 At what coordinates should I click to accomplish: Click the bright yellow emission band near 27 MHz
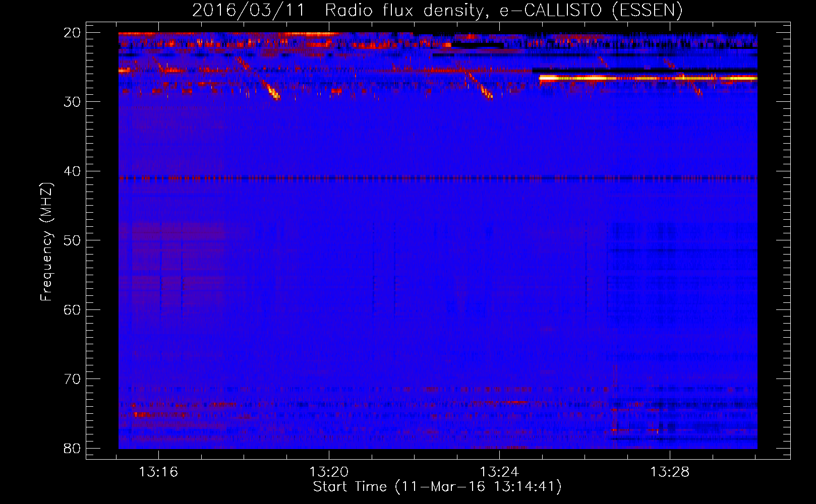(x=648, y=78)
